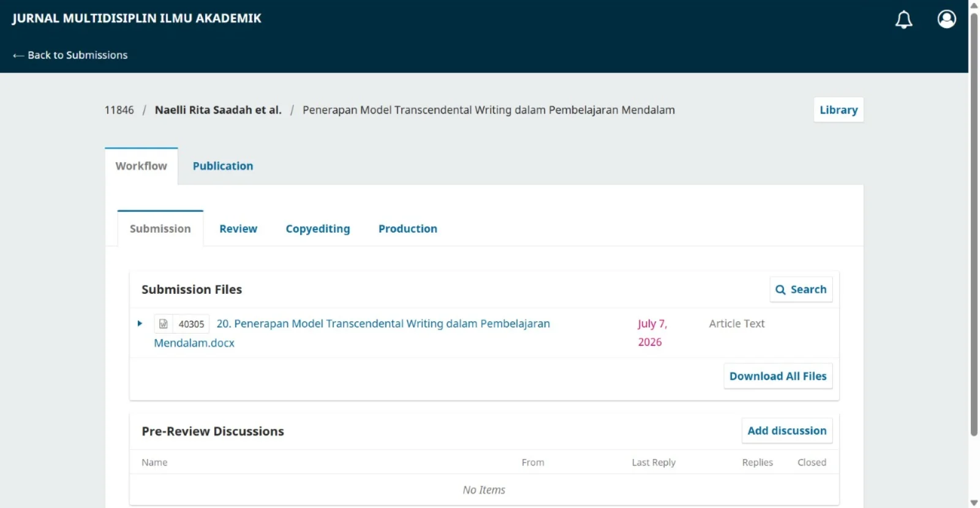Click the Back to Submissions link

pyautogui.click(x=70, y=55)
